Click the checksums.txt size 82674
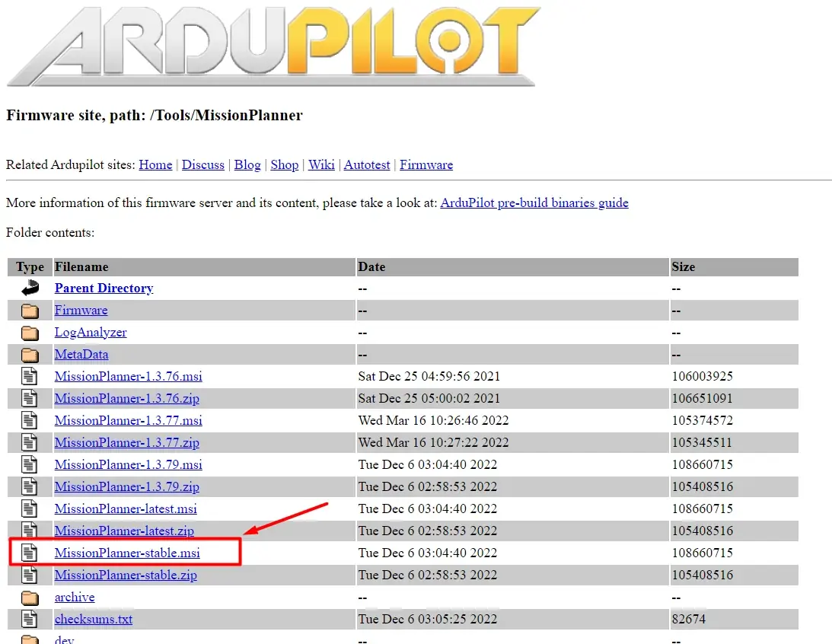This screenshot has height=644, width=832. click(689, 619)
